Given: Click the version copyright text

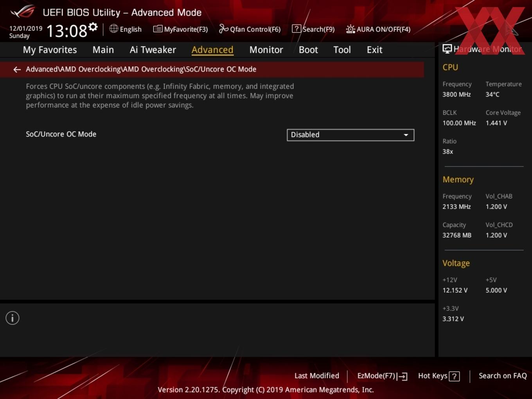Looking at the screenshot, I should [266, 390].
